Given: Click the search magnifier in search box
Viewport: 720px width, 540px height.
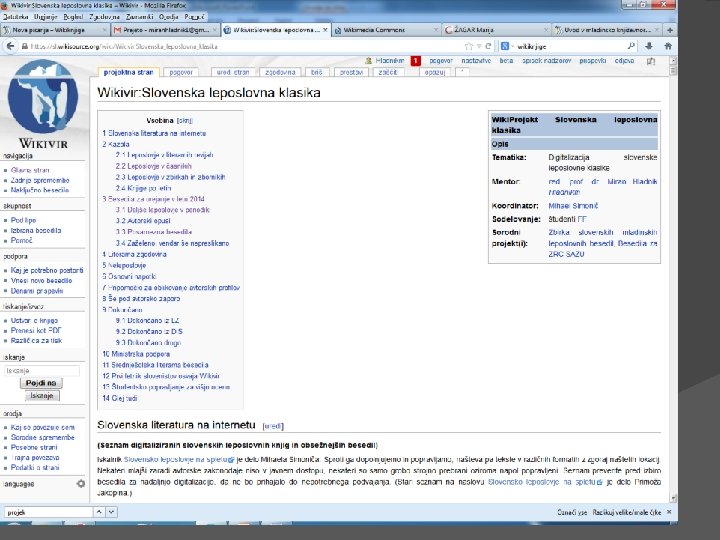Looking at the screenshot, I should coord(631,46).
